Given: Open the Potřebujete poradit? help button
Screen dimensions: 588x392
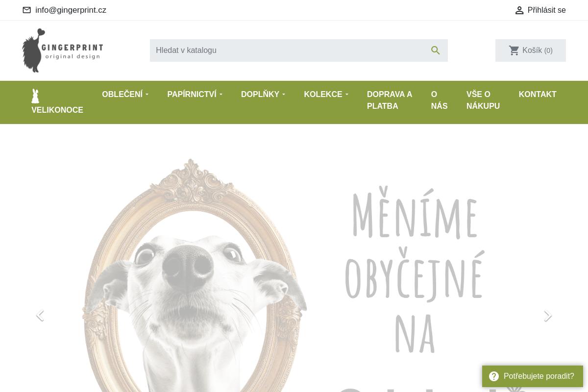Looking at the screenshot, I should point(533,376).
